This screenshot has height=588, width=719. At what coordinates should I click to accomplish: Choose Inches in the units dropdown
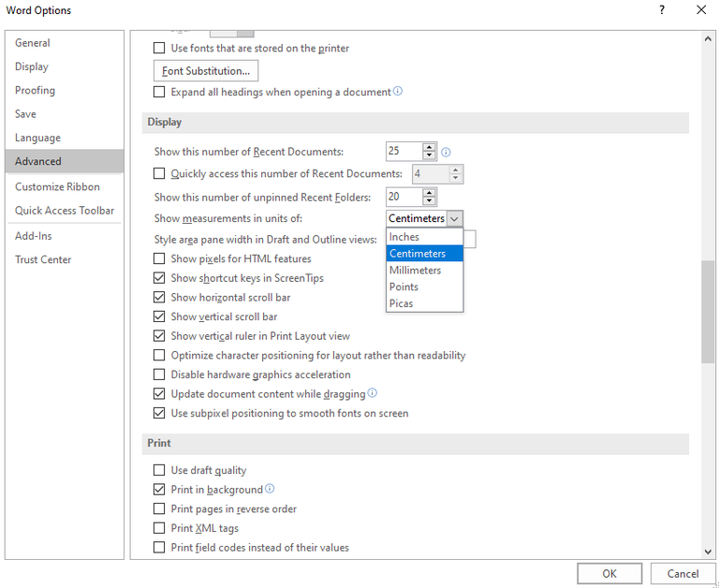click(404, 237)
